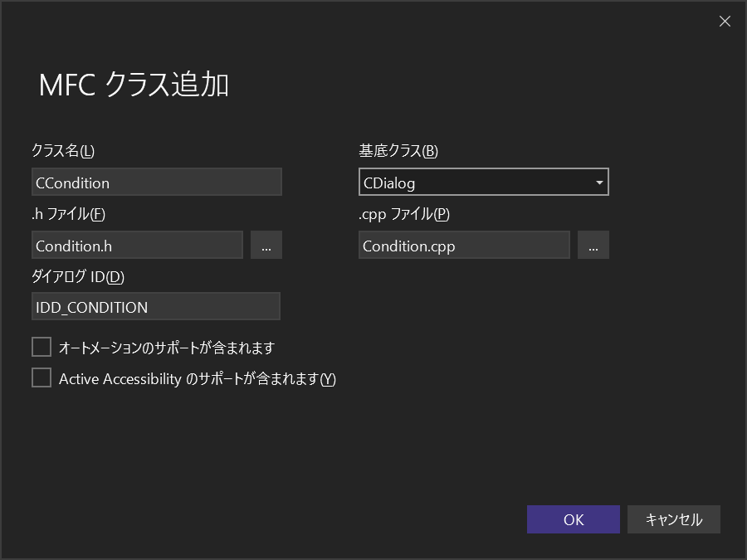Focus the Condition.h file field
Screen dimensions: 747x560
tap(137, 246)
